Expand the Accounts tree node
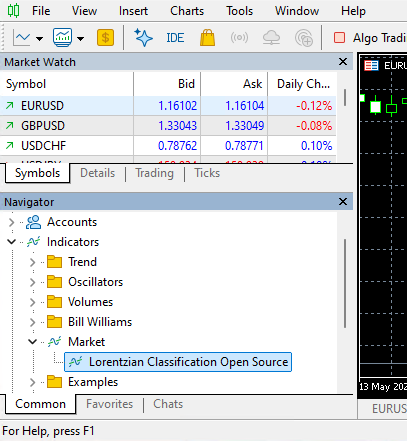 (x=11, y=222)
